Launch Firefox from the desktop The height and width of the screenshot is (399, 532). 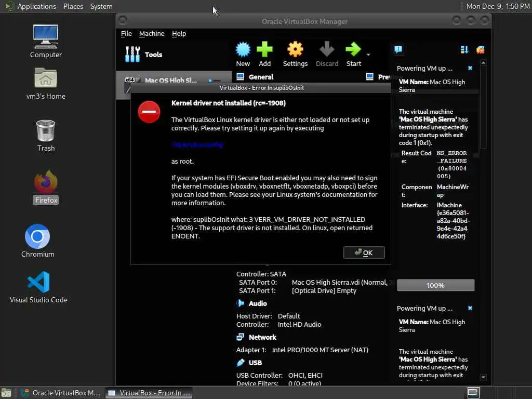pyautogui.click(x=46, y=187)
